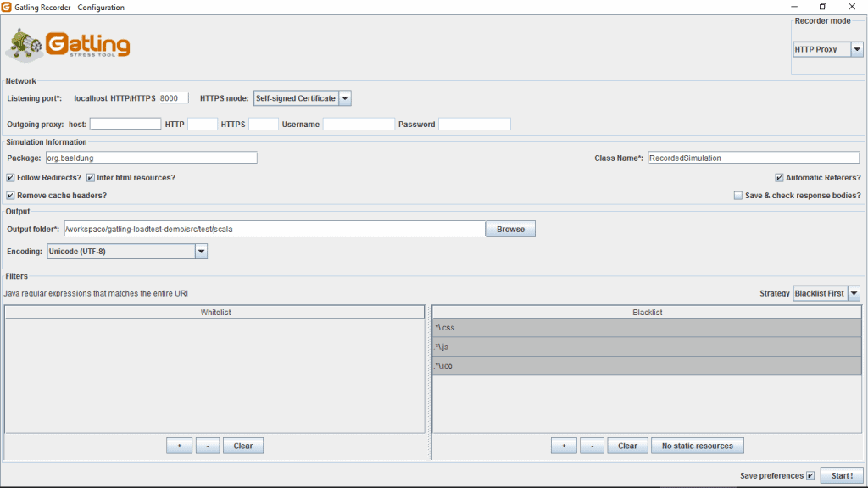Disable Infer html resources option
This screenshot has height=488, width=868.
tap(91, 178)
